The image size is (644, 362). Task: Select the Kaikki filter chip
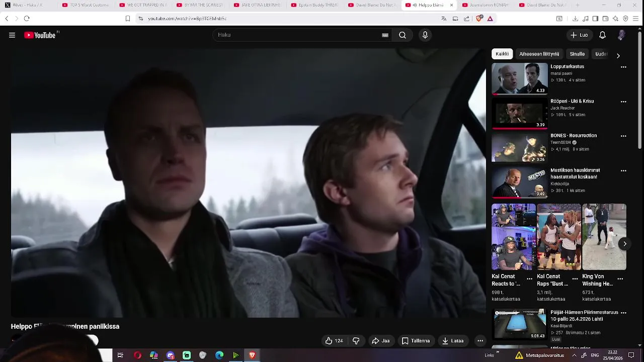pyautogui.click(x=502, y=54)
